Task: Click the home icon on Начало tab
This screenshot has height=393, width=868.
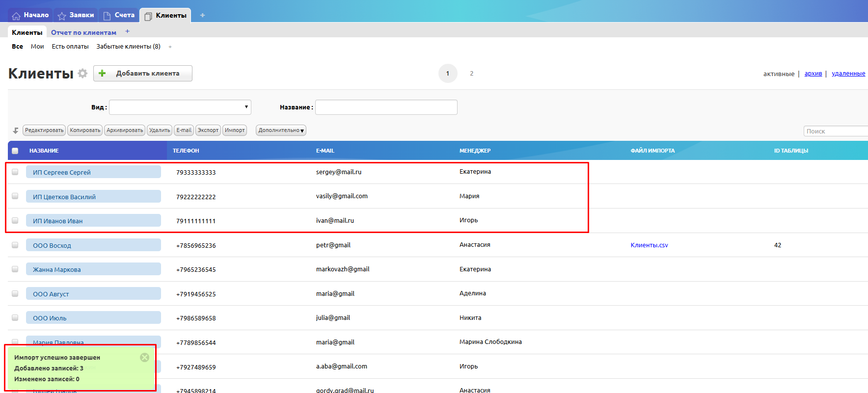Action: (x=16, y=16)
